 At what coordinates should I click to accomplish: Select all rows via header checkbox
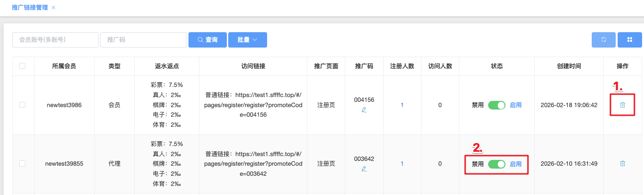point(23,66)
